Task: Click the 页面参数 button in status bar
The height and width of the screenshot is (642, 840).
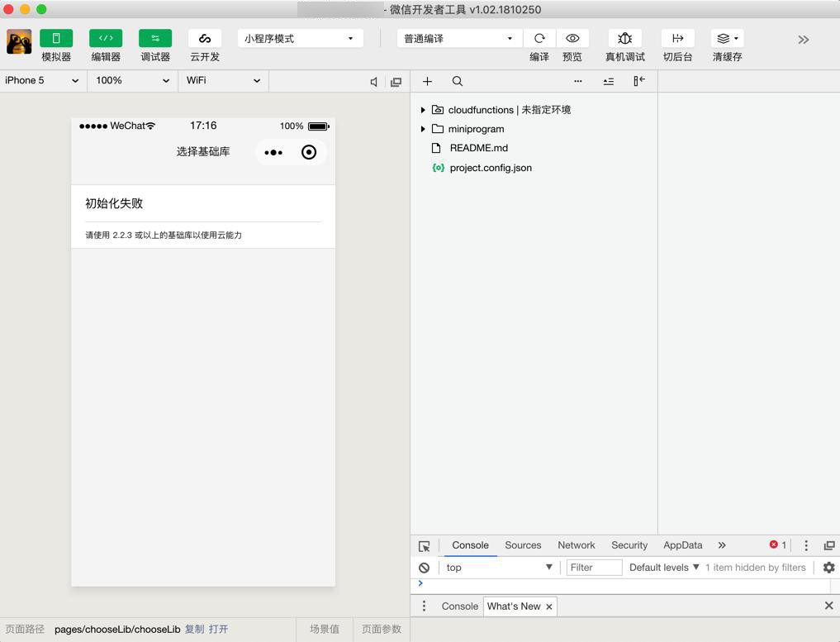Action: tap(382, 629)
